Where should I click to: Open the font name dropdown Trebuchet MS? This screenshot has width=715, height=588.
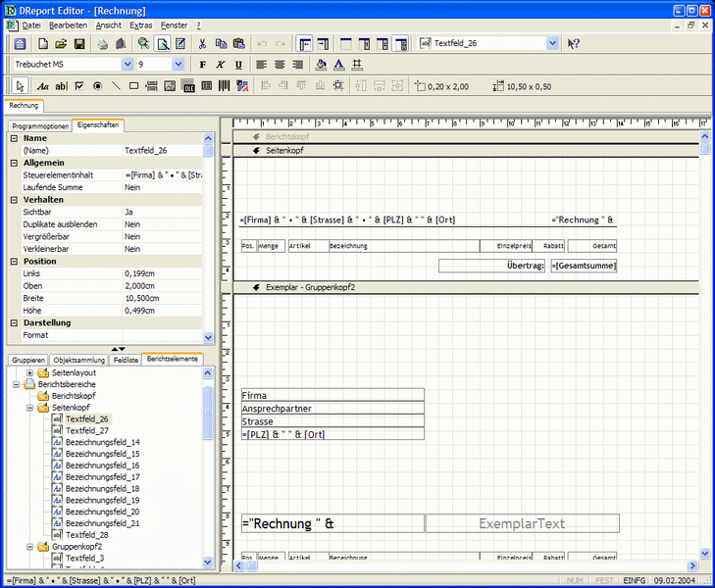[x=128, y=65]
